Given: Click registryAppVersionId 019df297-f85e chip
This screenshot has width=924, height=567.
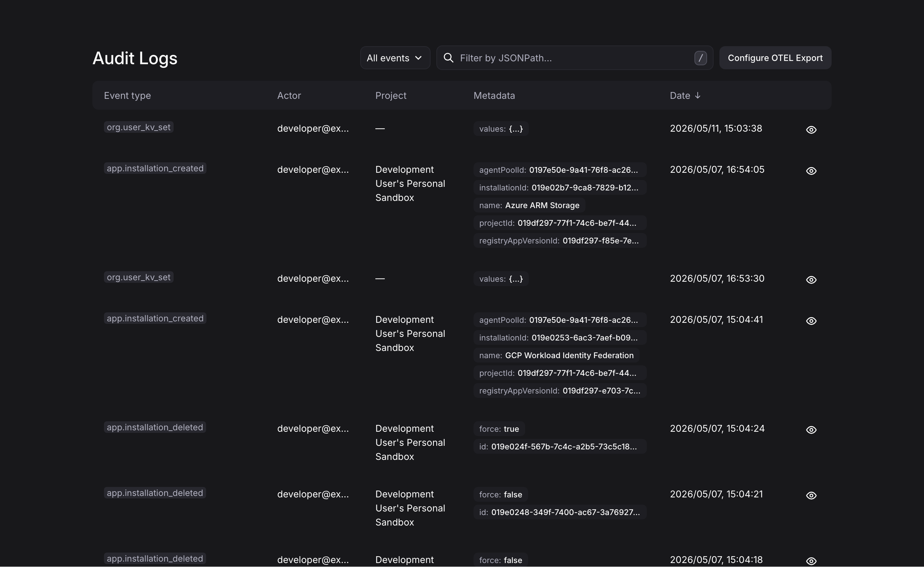Looking at the screenshot, I should tap(560, 241).
